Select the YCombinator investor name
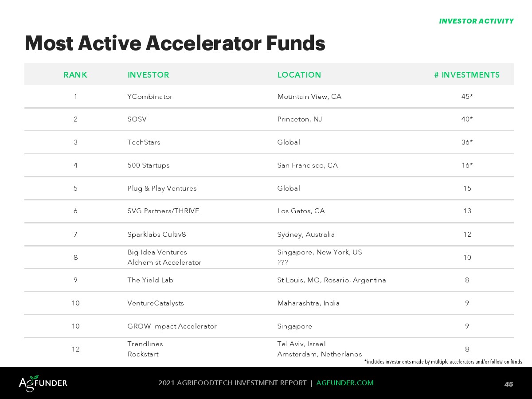 click(x=150, y=97)
